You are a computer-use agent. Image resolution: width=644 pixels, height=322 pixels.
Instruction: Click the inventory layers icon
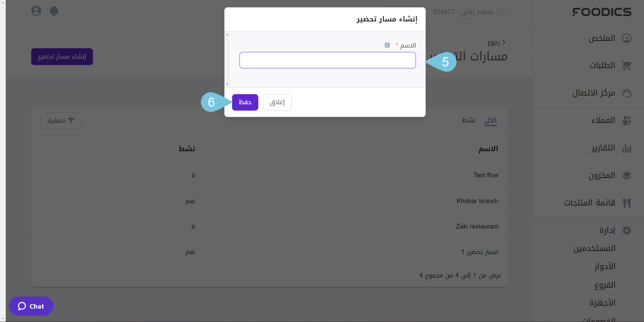tap(627, 176)
